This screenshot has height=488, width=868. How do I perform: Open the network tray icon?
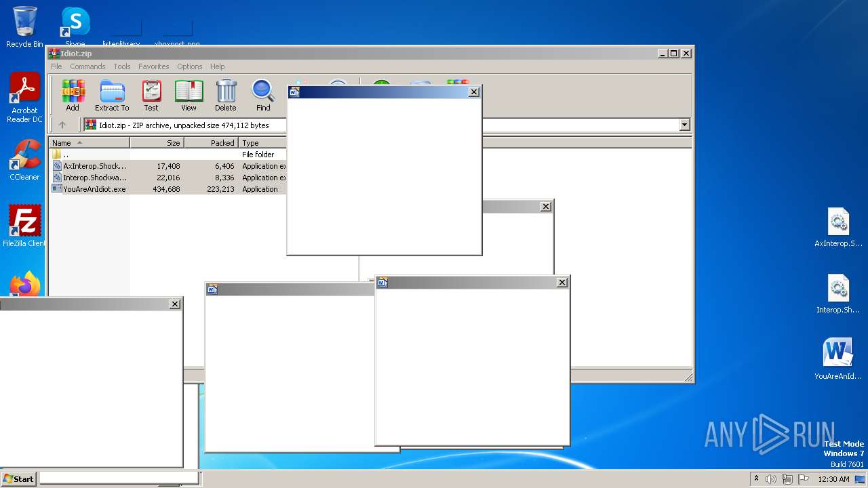point(787,479)
